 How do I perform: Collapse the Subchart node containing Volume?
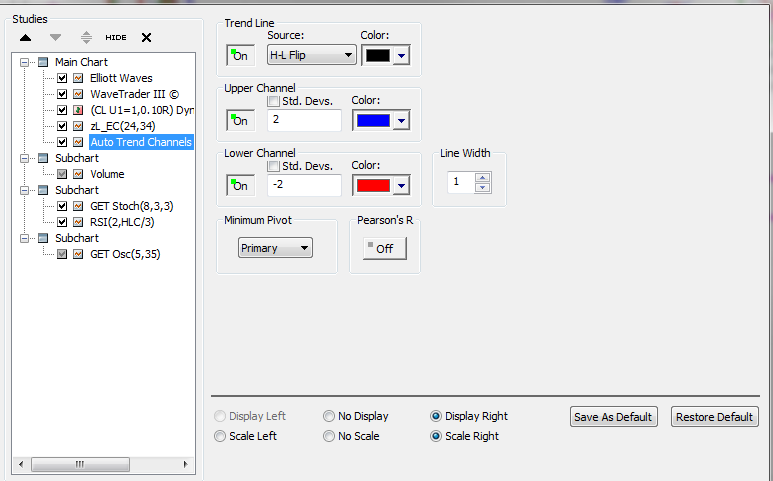tap(24, 158)
